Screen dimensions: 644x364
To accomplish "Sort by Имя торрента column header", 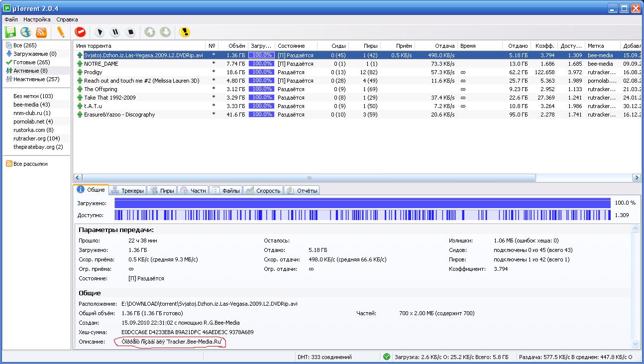I will (139, 46).
